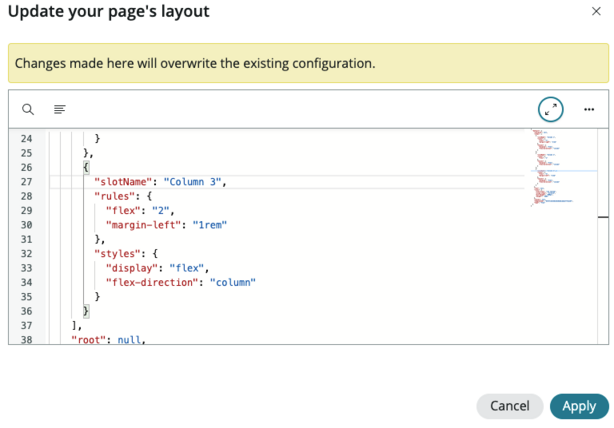This screenshot has width=614, height=428.
Task: Click the editor's vertical scrollbar
Action: click(x=603, y=237)
